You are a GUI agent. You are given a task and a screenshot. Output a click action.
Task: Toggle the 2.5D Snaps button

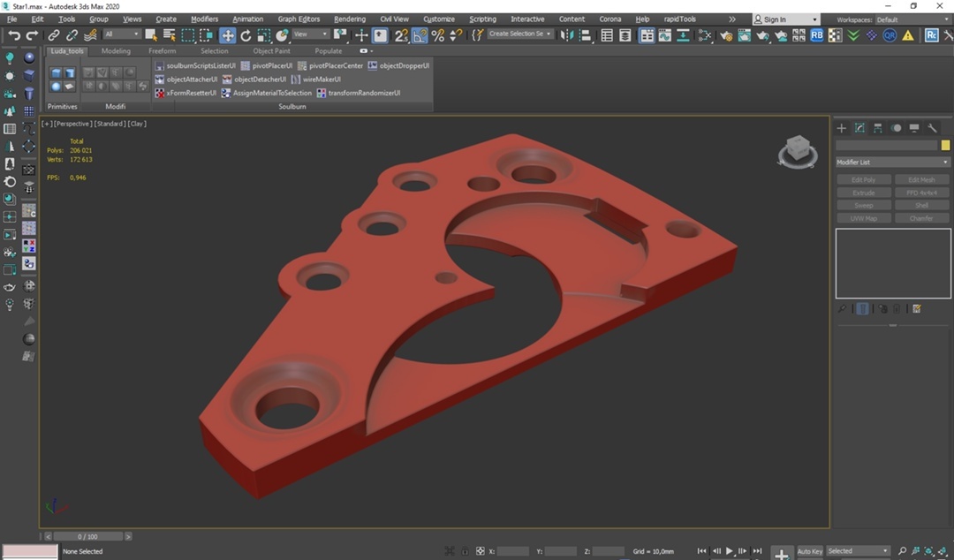click(x=401, y=35)
